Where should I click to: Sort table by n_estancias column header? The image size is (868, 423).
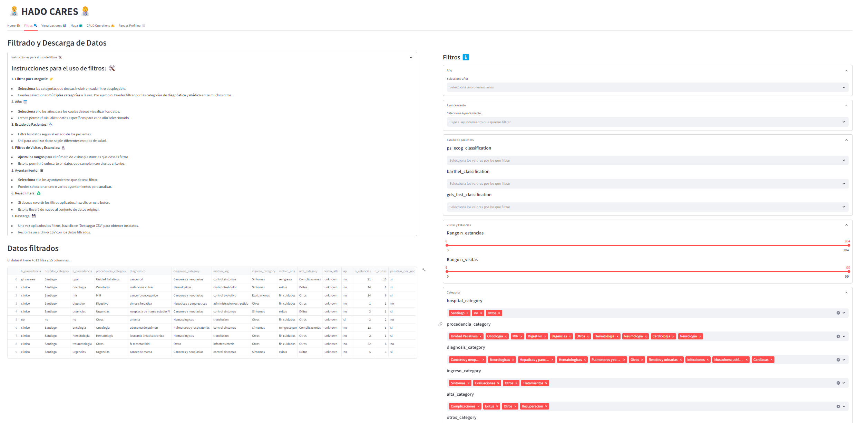coord(363,271)
